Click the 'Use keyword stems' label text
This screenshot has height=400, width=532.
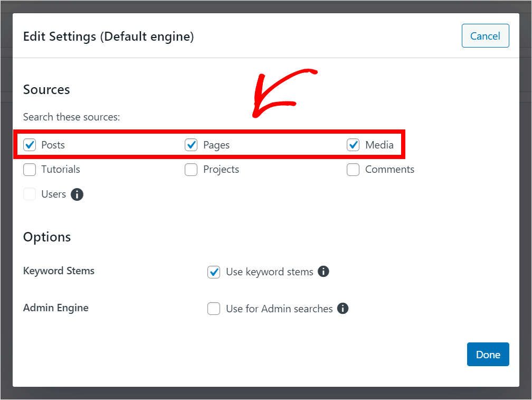(270, 272)
